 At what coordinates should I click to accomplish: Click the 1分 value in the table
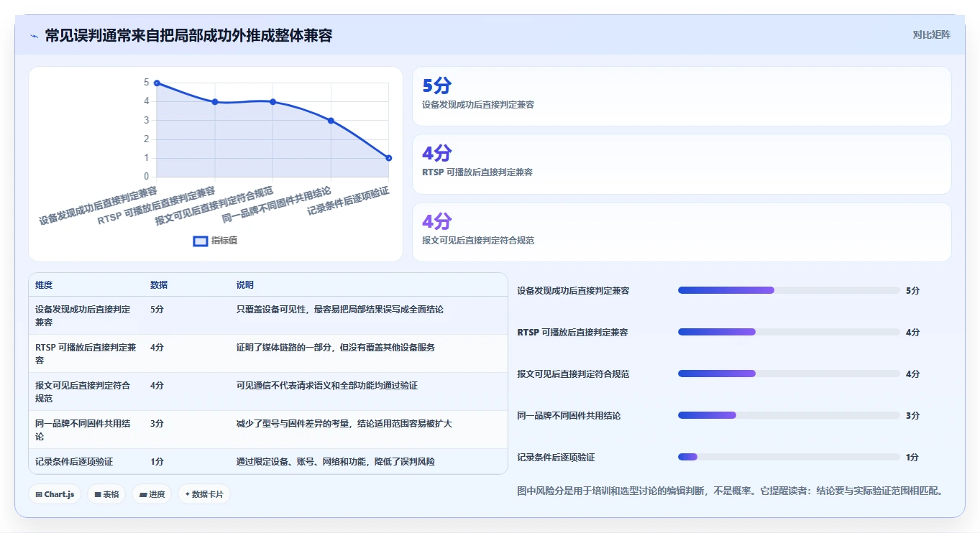(x=157, y=461)
